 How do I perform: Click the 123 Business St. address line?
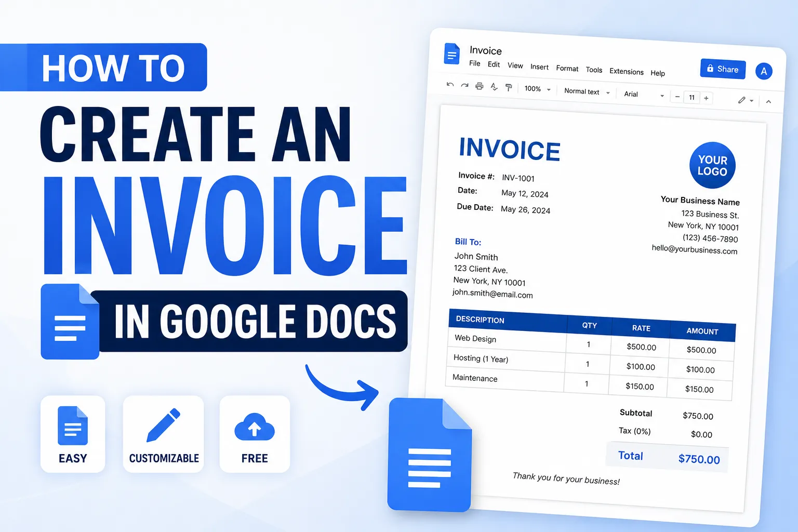710,215
